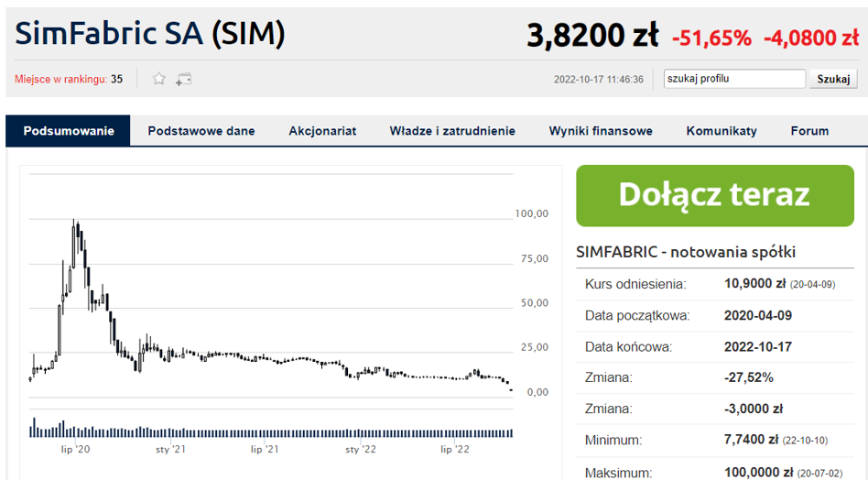Screen dimensions: 868x480
Task: Open the Podsumowanie tab
Action: [69, 131]
